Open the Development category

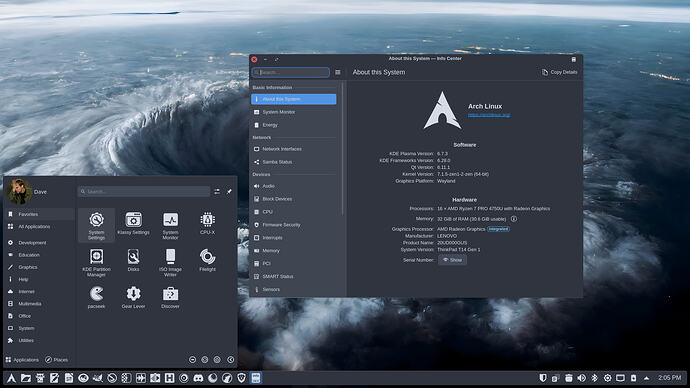(40, 242)
